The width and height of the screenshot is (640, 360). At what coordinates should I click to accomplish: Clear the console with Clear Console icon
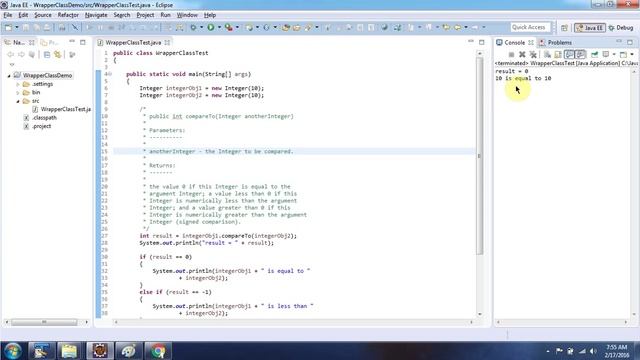pos(547,55)
